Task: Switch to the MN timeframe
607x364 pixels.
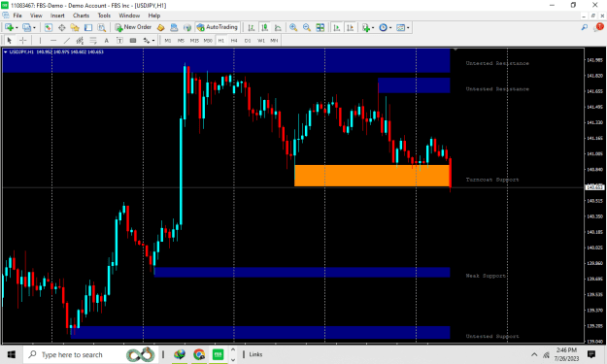Action: click(274, 40)
